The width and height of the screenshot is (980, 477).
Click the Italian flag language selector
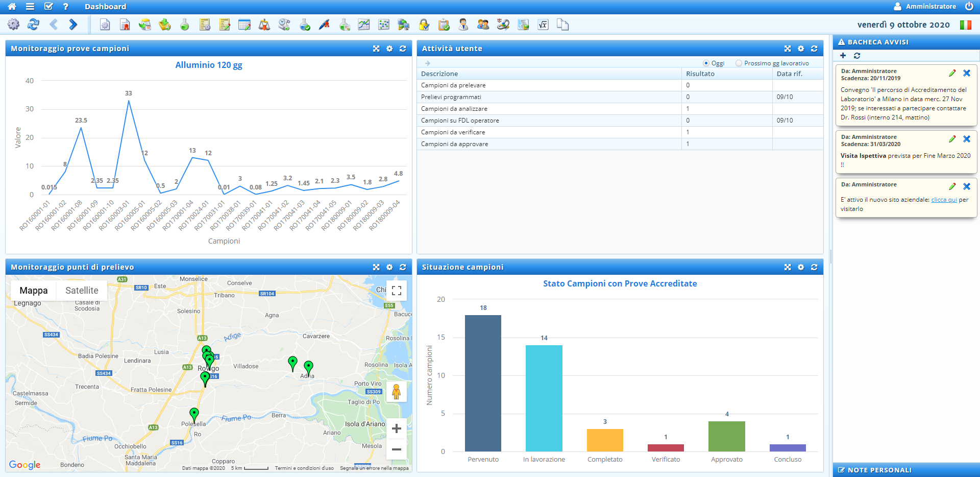point(966,25)
